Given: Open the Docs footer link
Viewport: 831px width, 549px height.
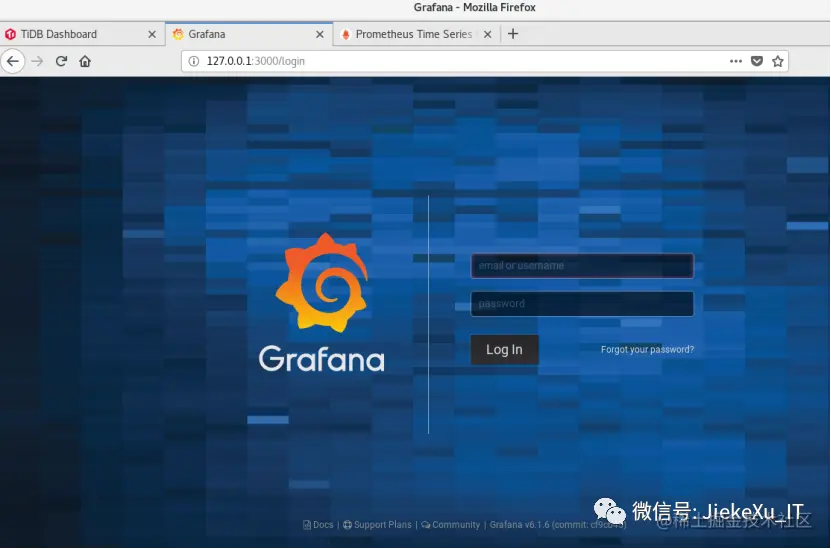Looking at the screenshot, I should pos(319,525).
